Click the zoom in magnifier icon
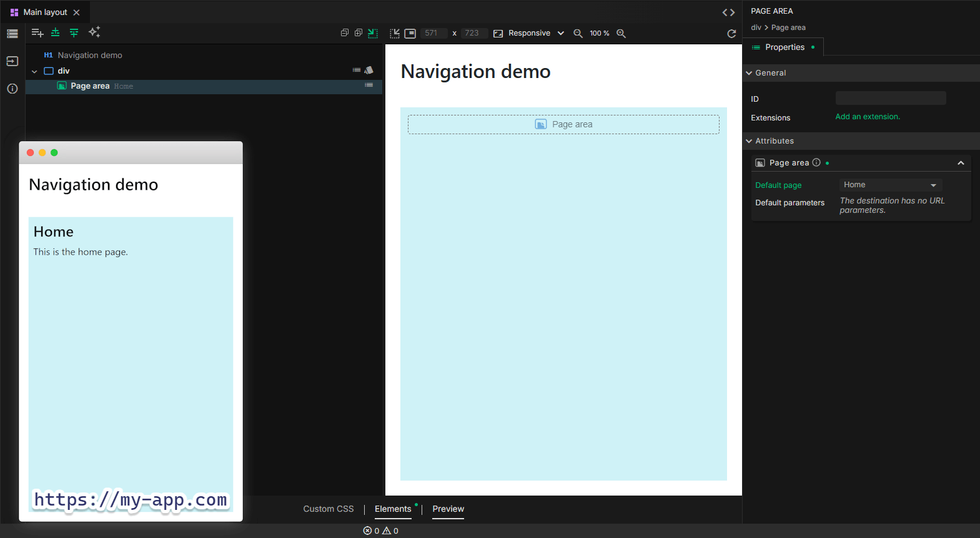 [621, 34]
